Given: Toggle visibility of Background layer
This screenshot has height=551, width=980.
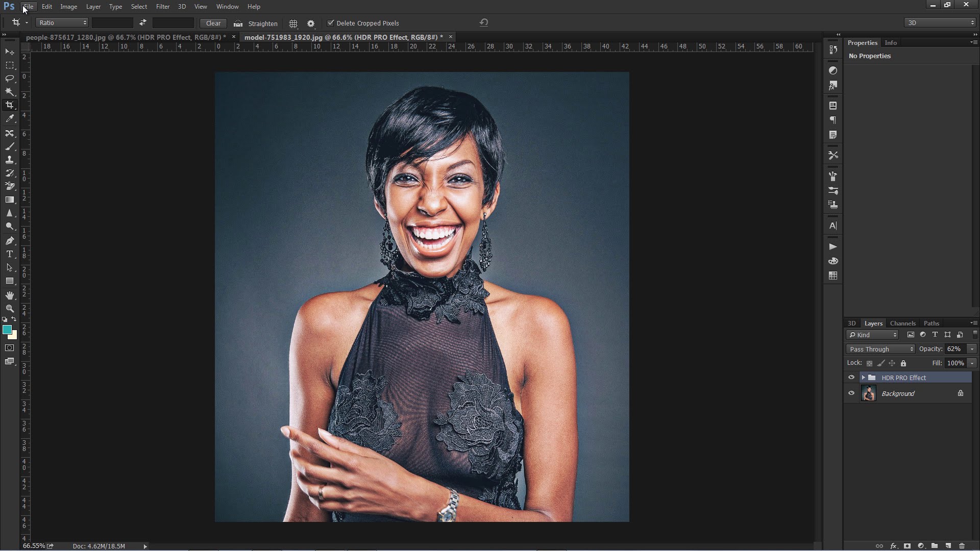Looking at the screenshot, I should pyautogui.click(x=851, y=393).
